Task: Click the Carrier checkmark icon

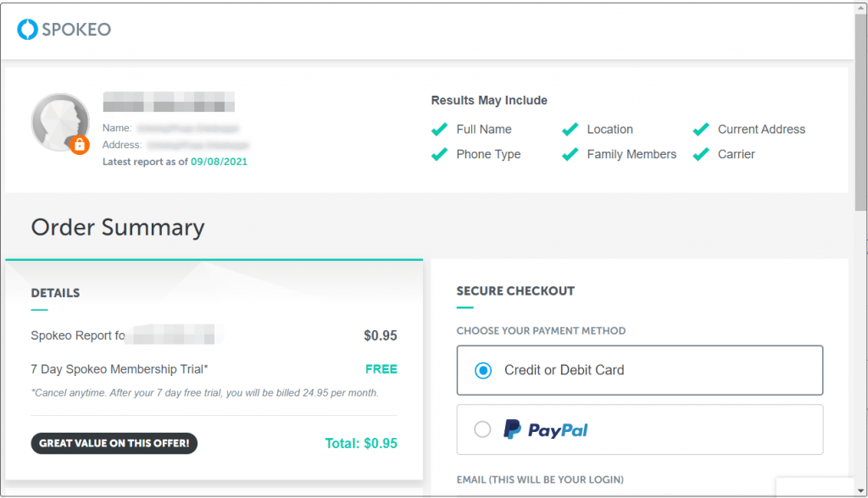Action: click(x=701, y=154)
